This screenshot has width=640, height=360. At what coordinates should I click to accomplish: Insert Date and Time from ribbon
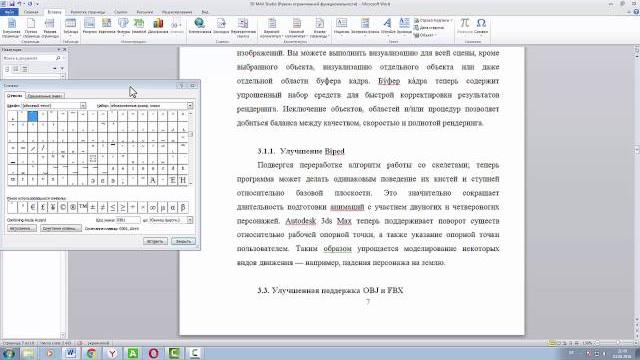[x=429, y=28]
